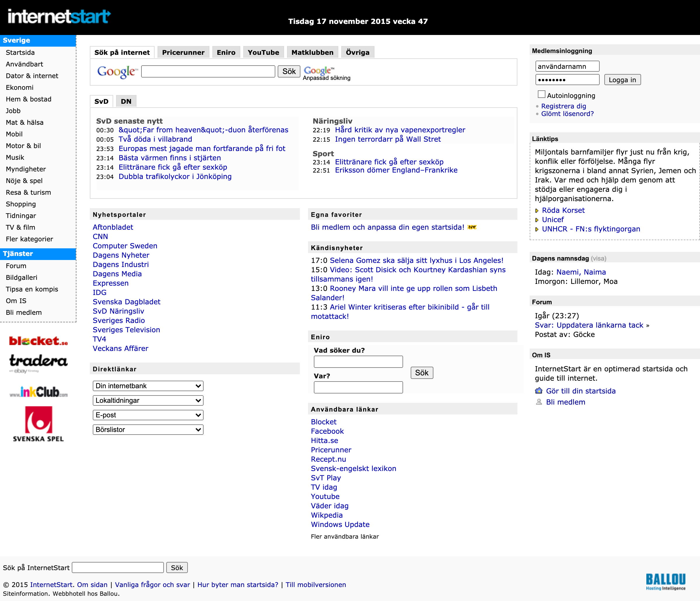Open the inkClub logo banner
Image resolution: width=700 pixels, height=601 pixels.
tap(38, 392)
